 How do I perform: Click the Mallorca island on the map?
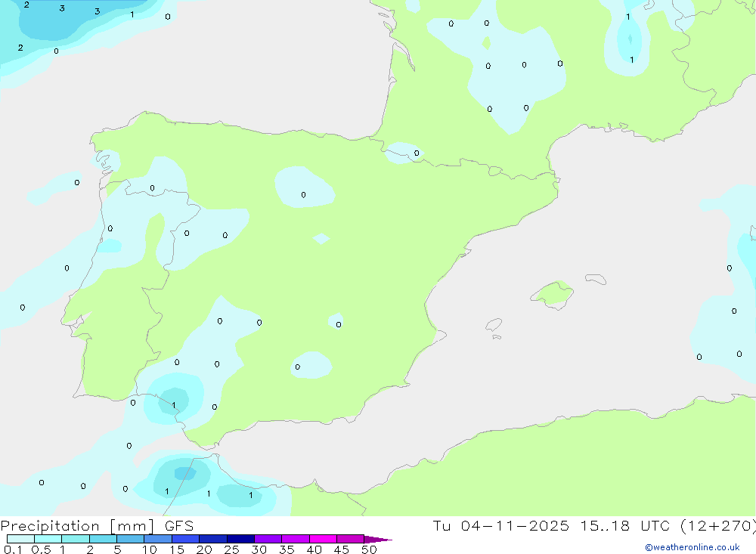[553, 294]
